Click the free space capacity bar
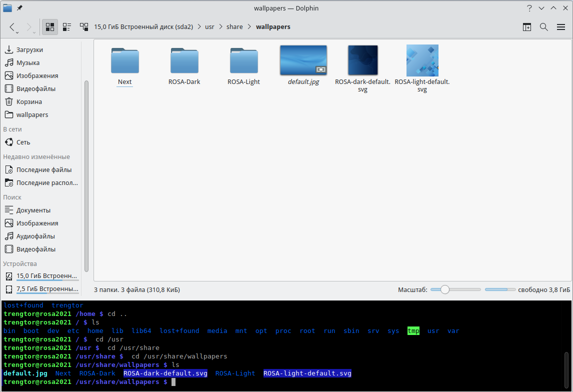Screen dimensions: 573x392 (500, 289)
